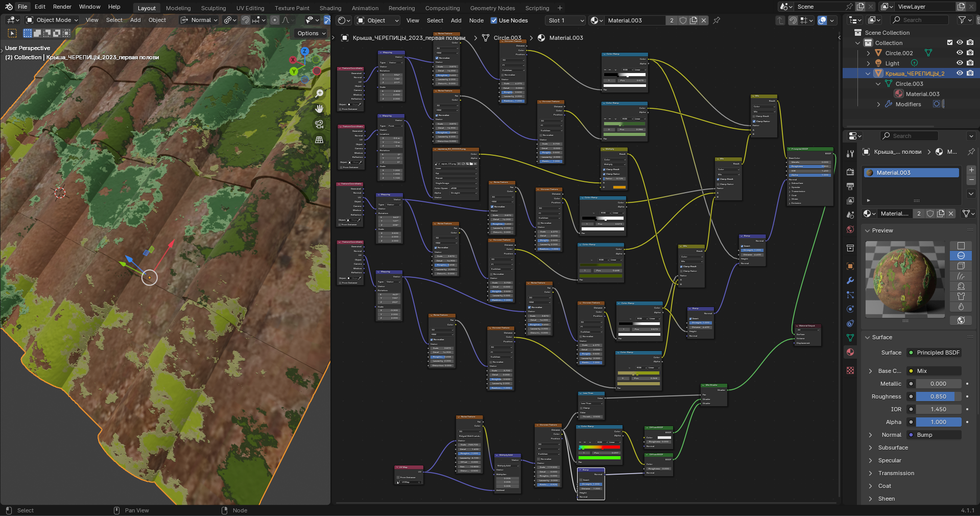The image size is (980, 516).
Task: Open the Tool tab in Properties editor
Action: (x=850, y=154)
